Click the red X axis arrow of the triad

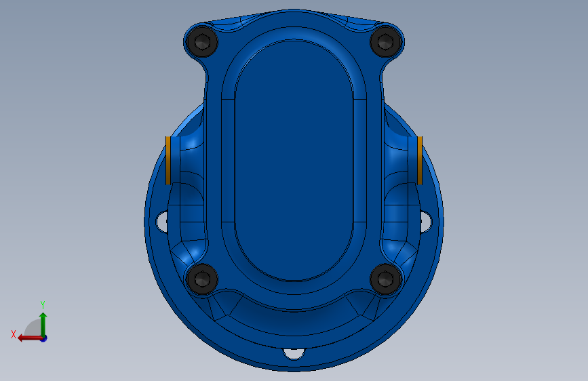coord(30,338)
